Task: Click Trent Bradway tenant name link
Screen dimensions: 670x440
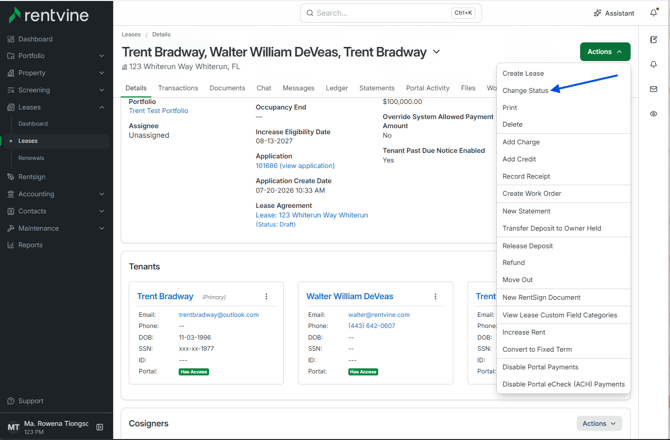Action: 165,296
